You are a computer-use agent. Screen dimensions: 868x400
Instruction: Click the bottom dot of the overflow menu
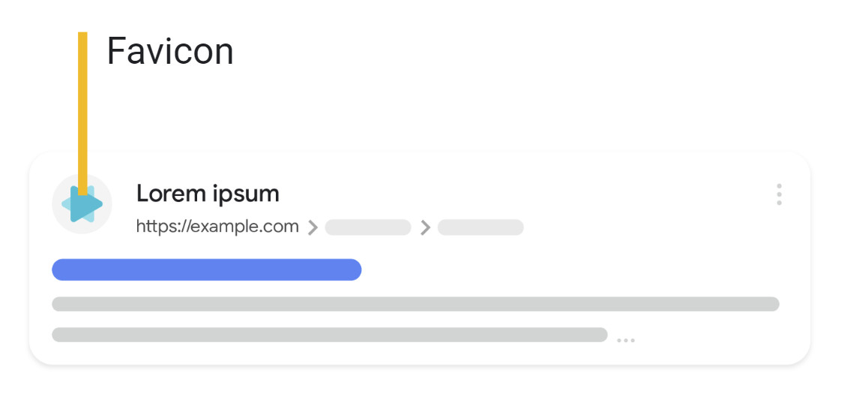tap(779, 203)
